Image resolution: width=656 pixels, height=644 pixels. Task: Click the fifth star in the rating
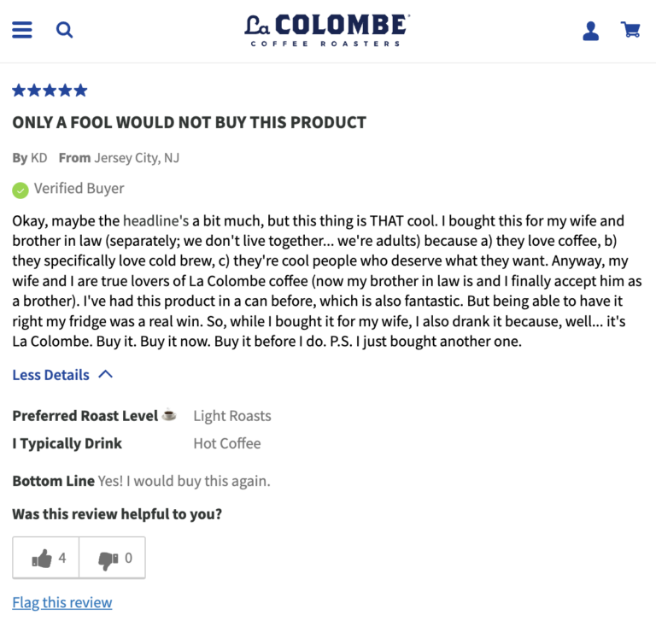pos(80,91)
